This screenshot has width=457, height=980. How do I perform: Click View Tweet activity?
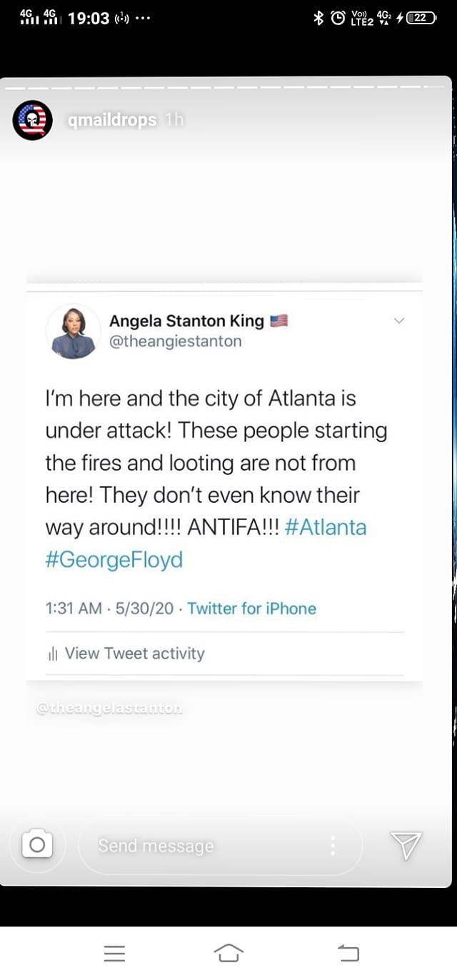click(134, 654)
